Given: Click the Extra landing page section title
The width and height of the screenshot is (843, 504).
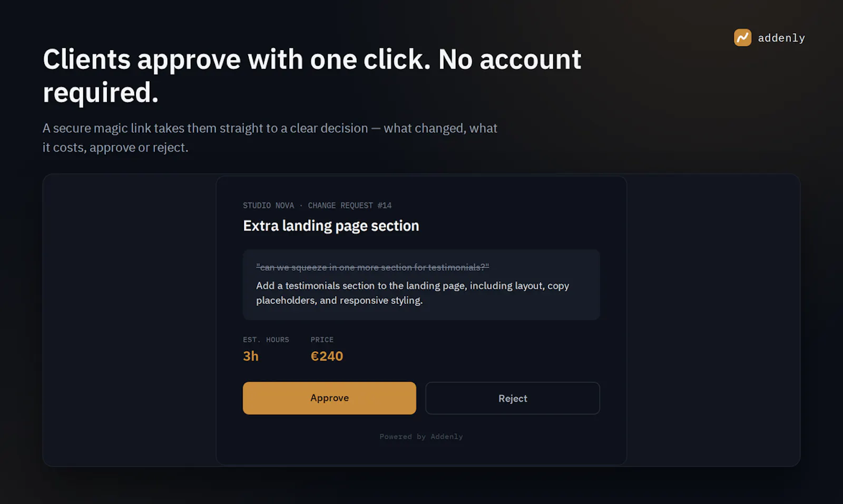Looking at the screenshot, I should click(331, 226).
